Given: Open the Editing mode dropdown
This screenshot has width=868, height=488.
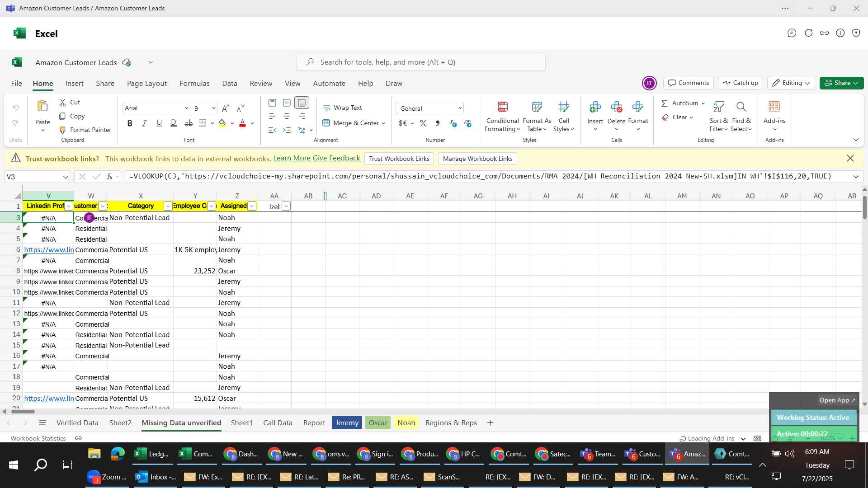Looking at the screenshot, I should (x=791, y=83).
